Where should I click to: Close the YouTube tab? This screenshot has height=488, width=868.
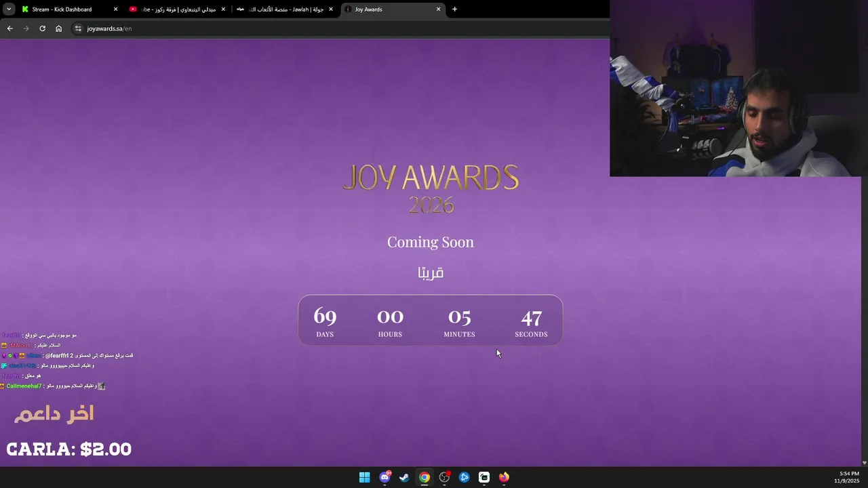pos(223,9)
